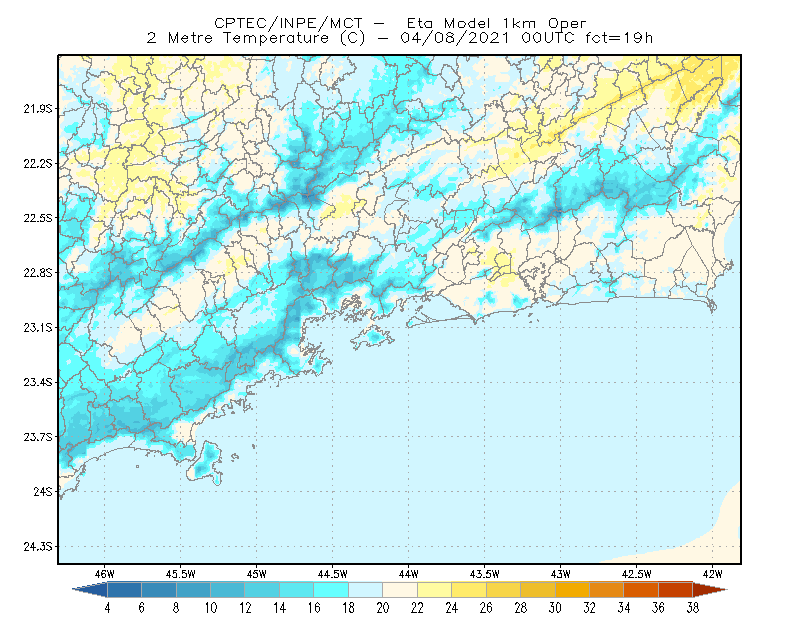Click the 20–22 degree cream swatch

click(399, 590)
